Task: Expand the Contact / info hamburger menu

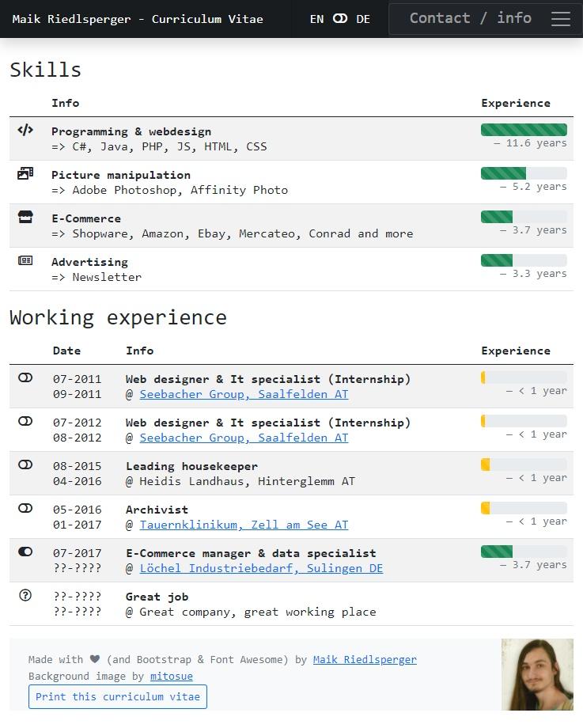Action: 560,19
